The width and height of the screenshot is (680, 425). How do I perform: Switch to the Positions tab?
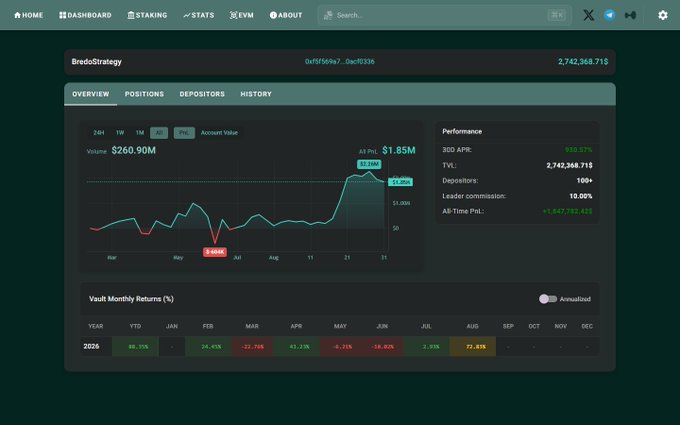point(144,94)
